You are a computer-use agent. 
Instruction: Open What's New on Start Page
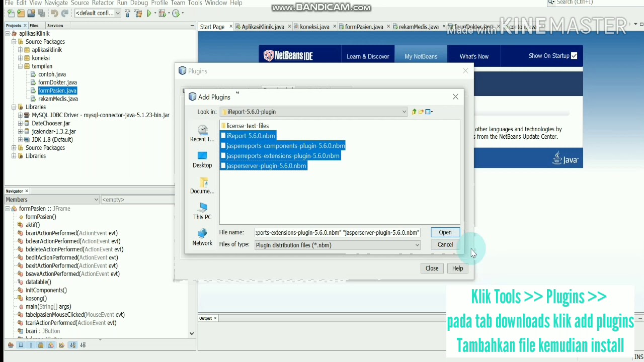(x=474, y=56)
